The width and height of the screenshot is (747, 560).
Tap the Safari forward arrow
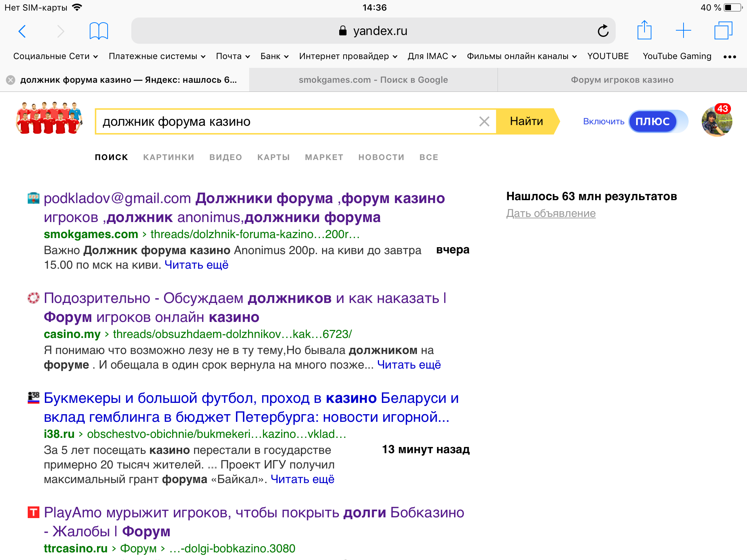(x=61, y=31)
